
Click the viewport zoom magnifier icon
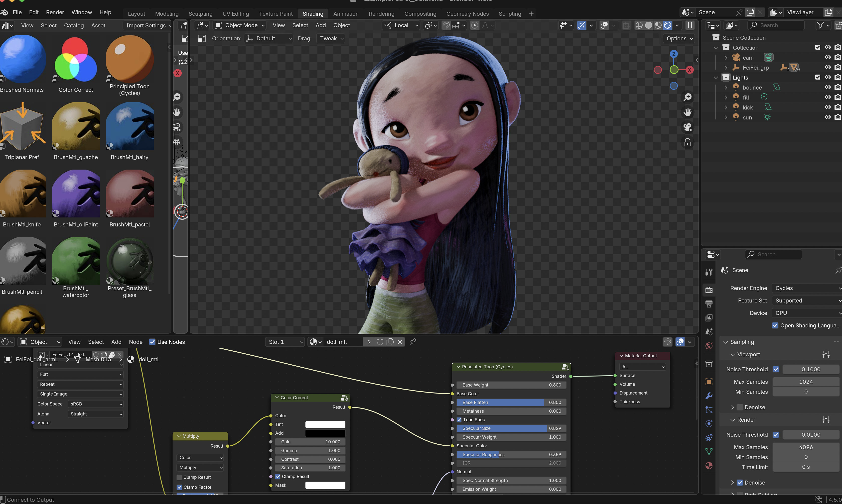pos(687,98)
